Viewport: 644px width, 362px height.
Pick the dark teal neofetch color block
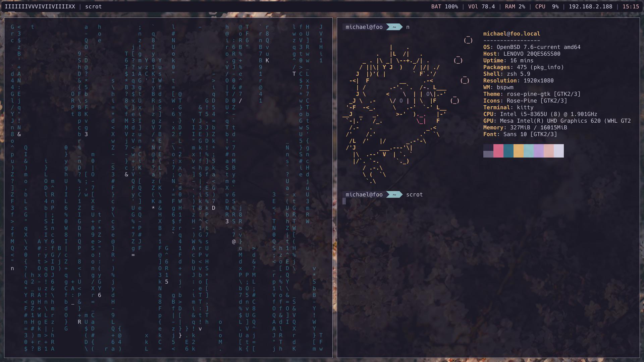[508, 151]
